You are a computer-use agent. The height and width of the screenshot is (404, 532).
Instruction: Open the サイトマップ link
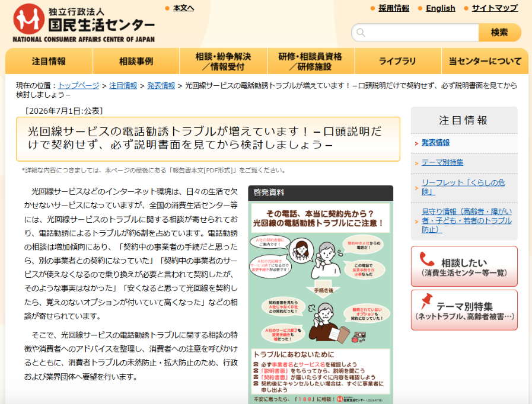coord(495,8)
